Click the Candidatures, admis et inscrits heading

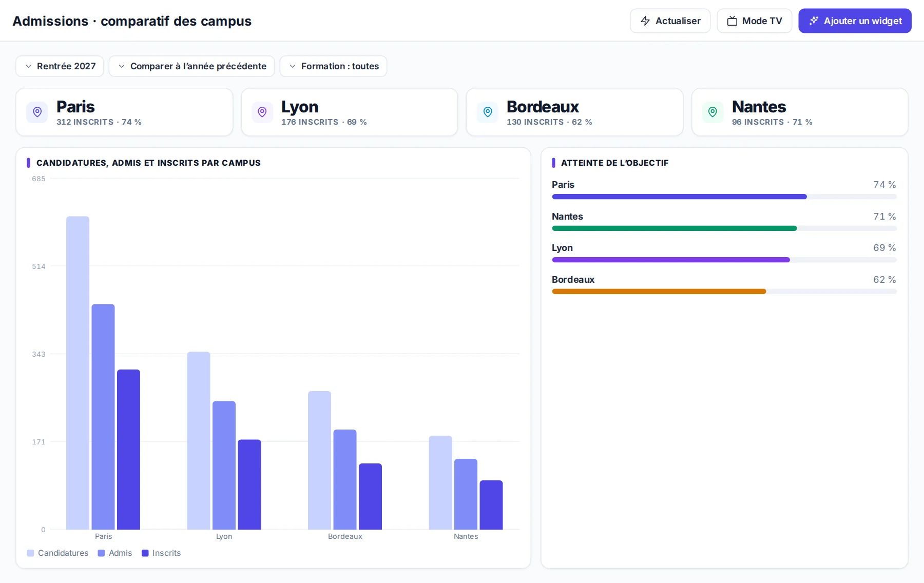click(x=148, y=163)
